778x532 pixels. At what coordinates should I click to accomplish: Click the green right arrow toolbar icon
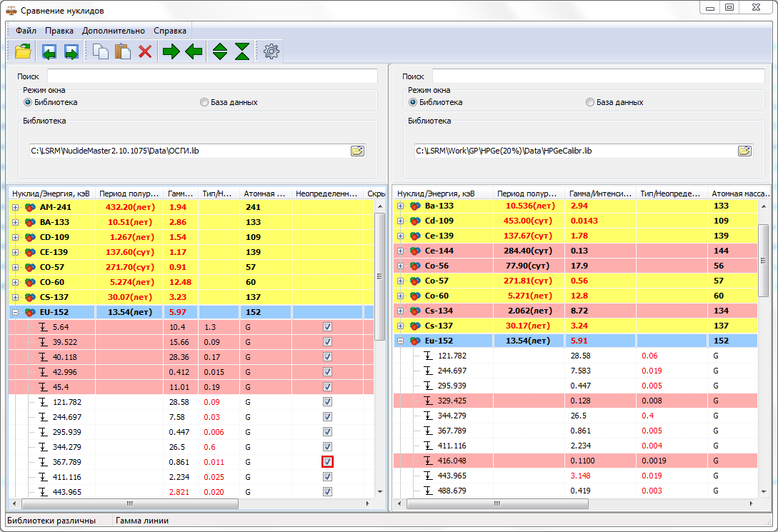point(171,51)
